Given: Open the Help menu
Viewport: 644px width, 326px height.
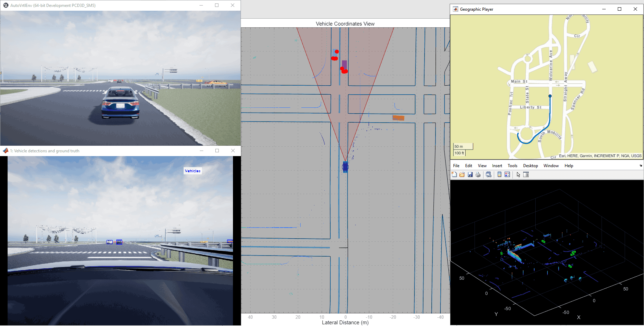Looking at the screenshot, I should pyautogui.click(x=569, y=166).
